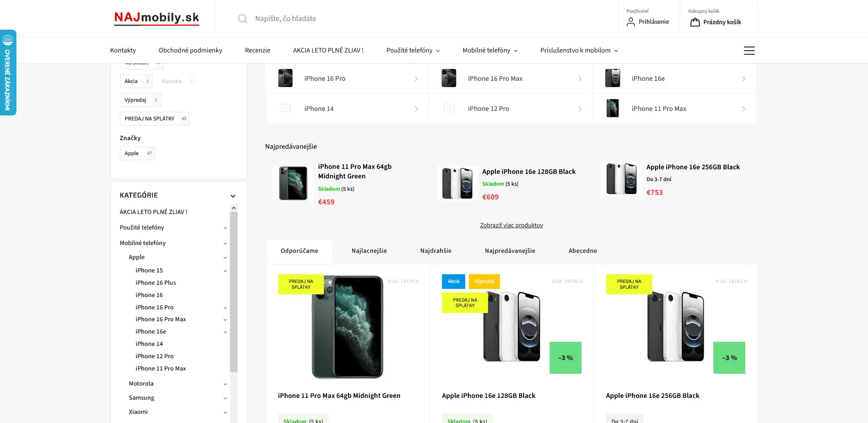Click the iPhone 11 Pro Max category thumbnail
The height and width of the screenshot is (423, 868).
coord(613,109)
